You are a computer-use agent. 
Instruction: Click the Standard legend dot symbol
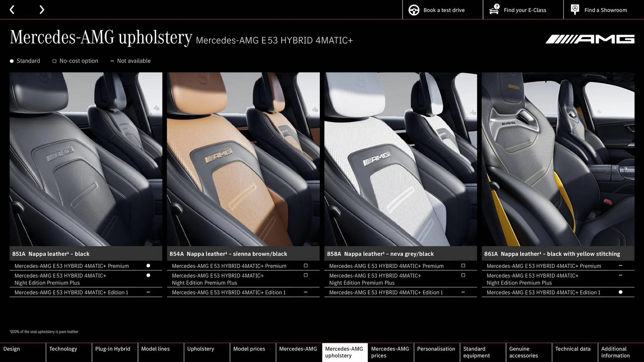(11, 61)
